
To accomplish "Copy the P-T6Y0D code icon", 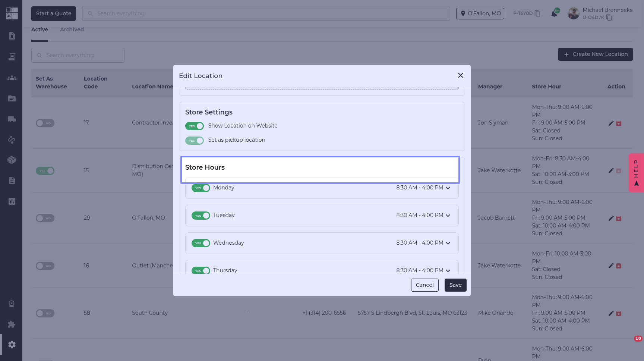I will [537, 13].
